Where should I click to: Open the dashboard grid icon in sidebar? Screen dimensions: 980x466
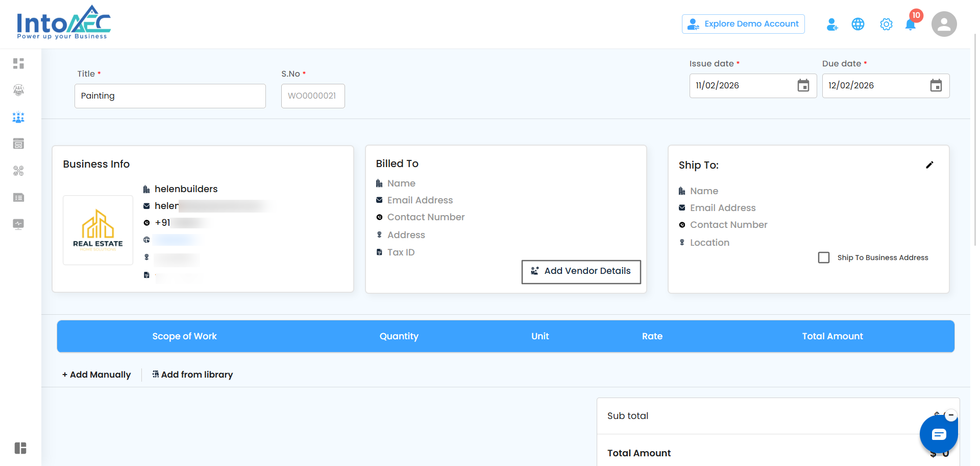19,63
